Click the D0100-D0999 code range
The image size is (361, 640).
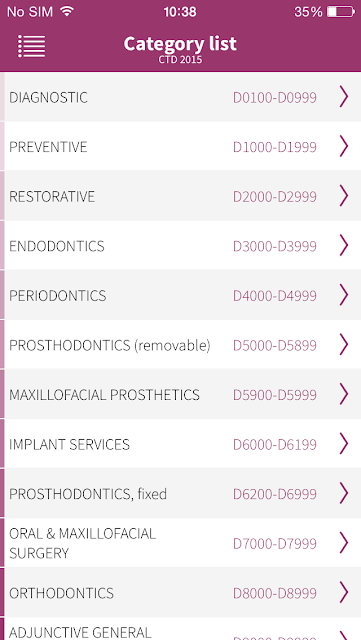click(275, 98)
